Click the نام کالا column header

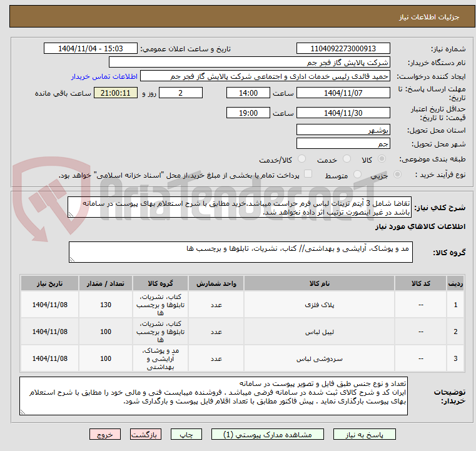click(x=320, y=283)
